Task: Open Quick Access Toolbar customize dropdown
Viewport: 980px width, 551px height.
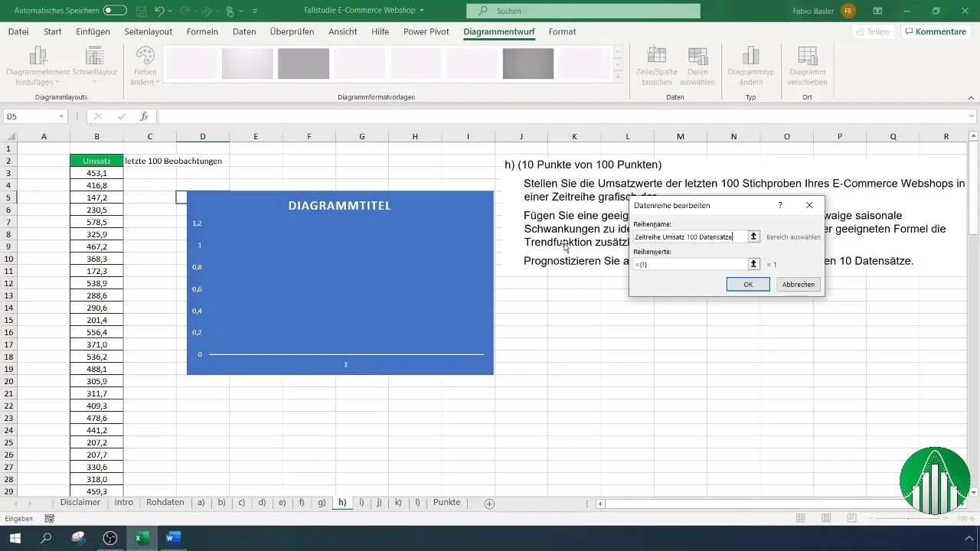Action: tap(255, 11)
